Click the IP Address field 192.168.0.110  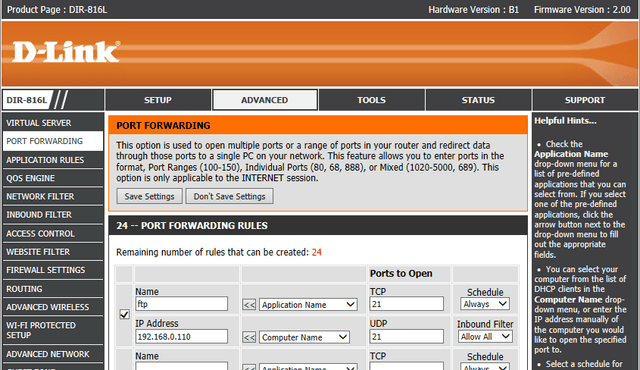181,337
